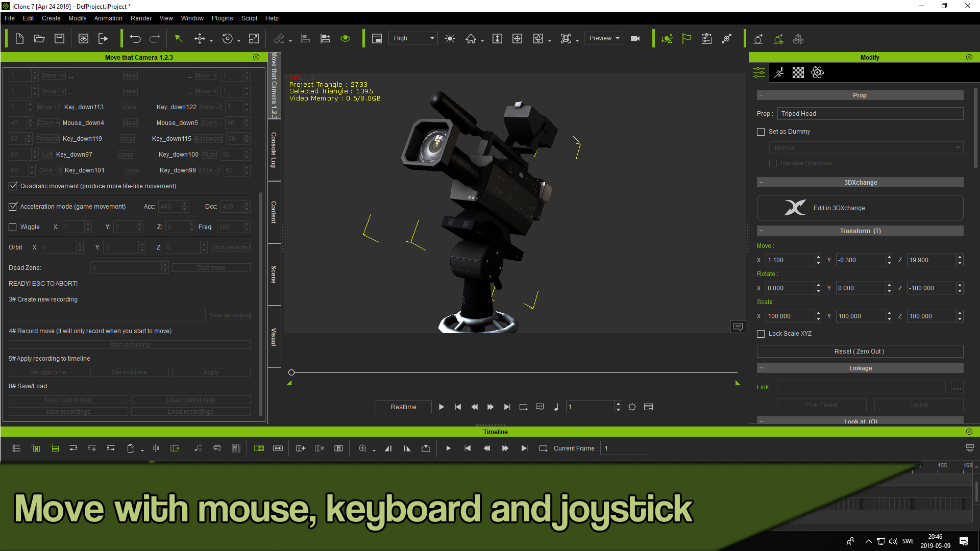This screenshot has height=551, width=980.
Task: Click the viewport playback slider handle
Action: (x=291, y=372)
